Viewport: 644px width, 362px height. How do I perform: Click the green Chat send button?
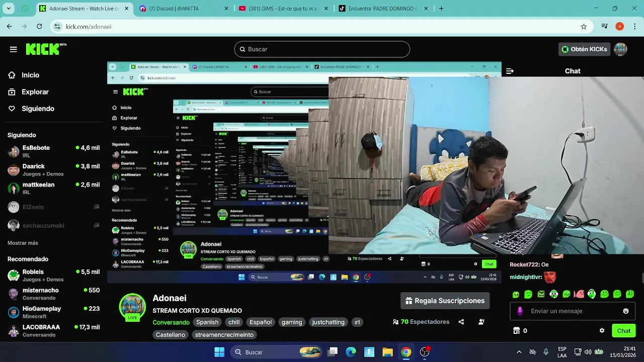point(624,331)
